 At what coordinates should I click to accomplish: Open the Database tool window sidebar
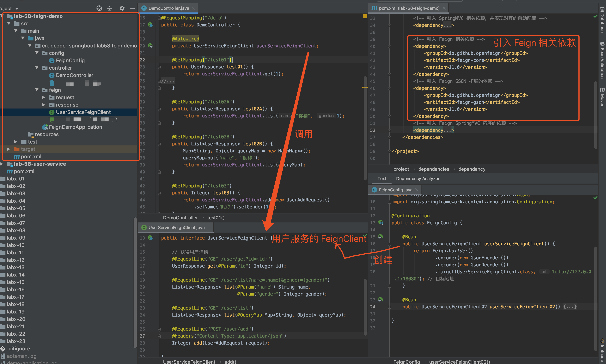[602, 20]
